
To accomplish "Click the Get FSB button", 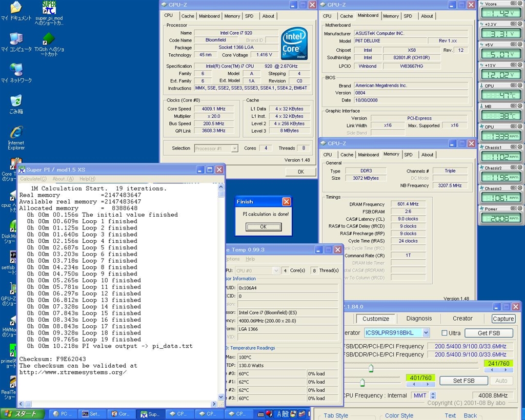I will pos(488,333).
